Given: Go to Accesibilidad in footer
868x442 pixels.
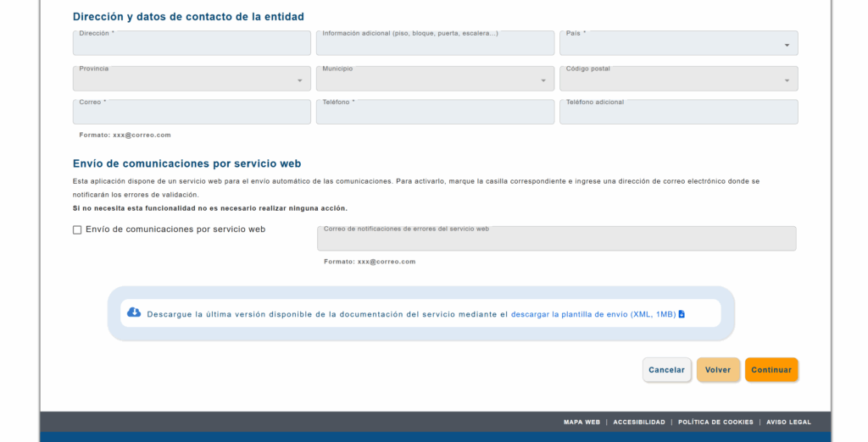Looking at the screenshot, I should pyautogui.click(x=639, y=422).
